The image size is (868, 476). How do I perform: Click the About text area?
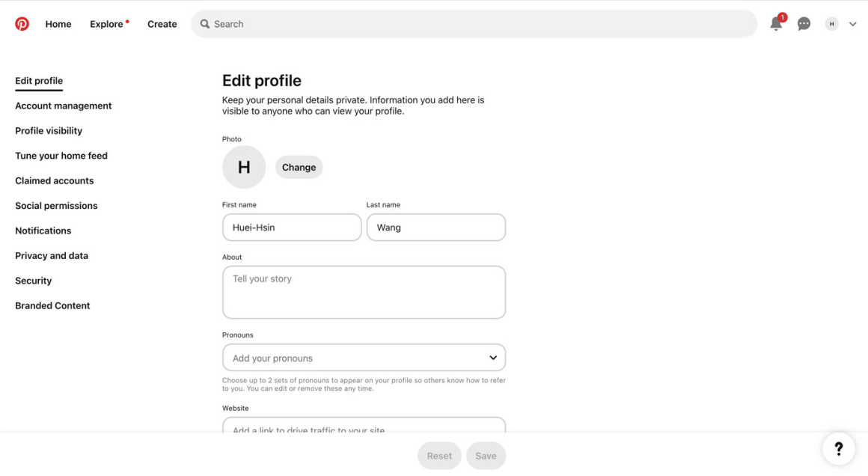[x=364, y=293]
